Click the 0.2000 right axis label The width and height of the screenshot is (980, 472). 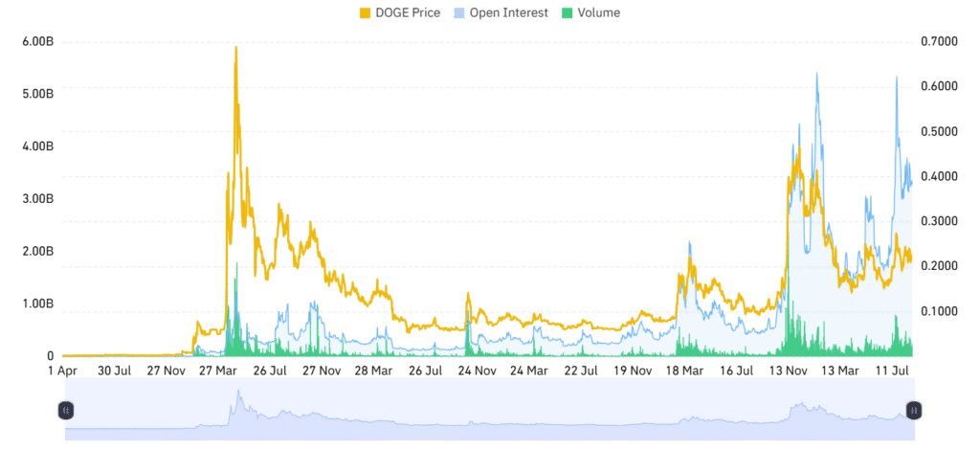tap(939, 266)
